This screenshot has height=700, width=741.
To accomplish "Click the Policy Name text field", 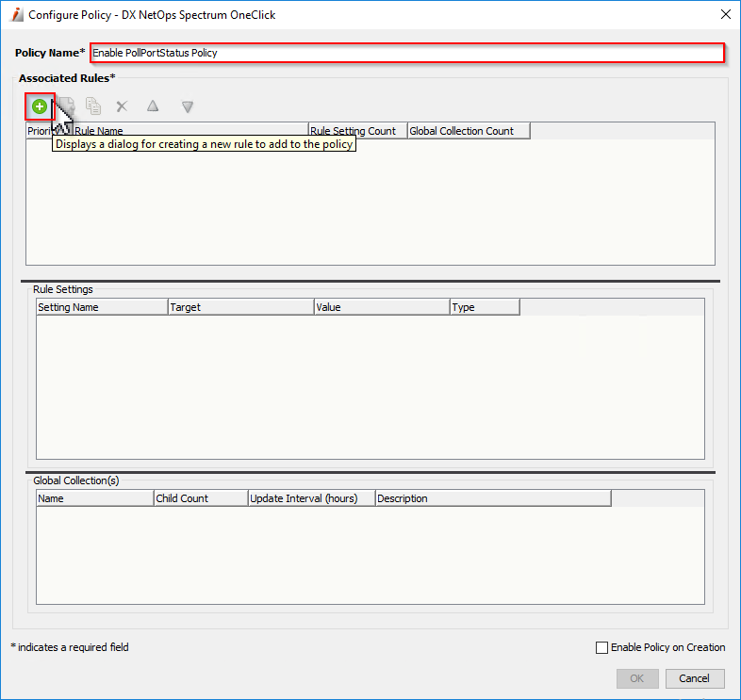I will pos(407,53).
